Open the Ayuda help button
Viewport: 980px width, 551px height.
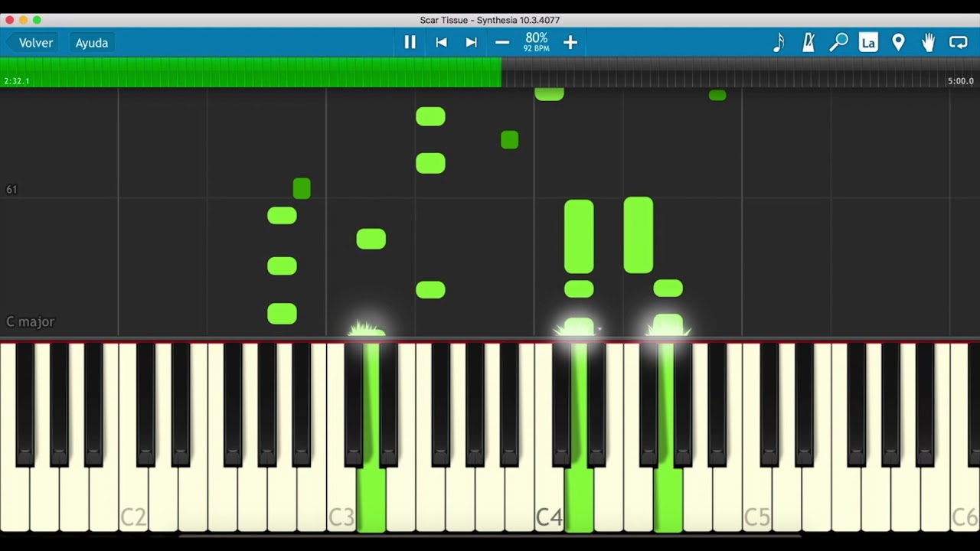tap(91, 43)
